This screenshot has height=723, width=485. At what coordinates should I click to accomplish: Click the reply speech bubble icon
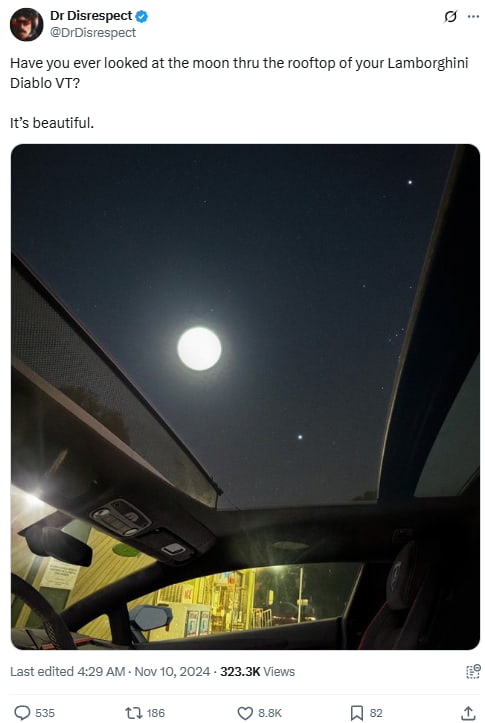(x=22, y=712)
